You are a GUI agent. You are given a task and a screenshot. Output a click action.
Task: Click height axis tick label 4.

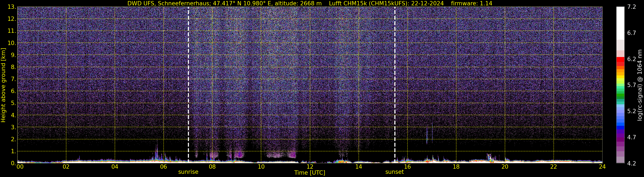coord(13,115)
